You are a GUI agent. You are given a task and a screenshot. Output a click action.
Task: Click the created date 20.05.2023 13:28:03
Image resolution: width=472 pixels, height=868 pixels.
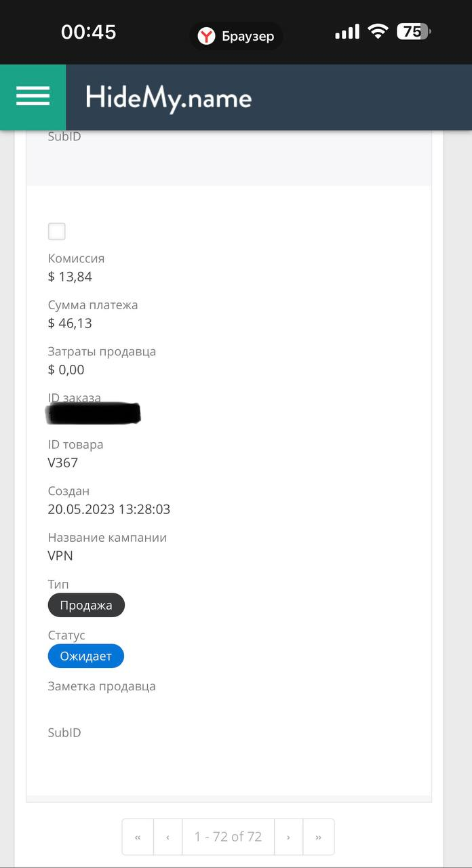tap(109, 509)
